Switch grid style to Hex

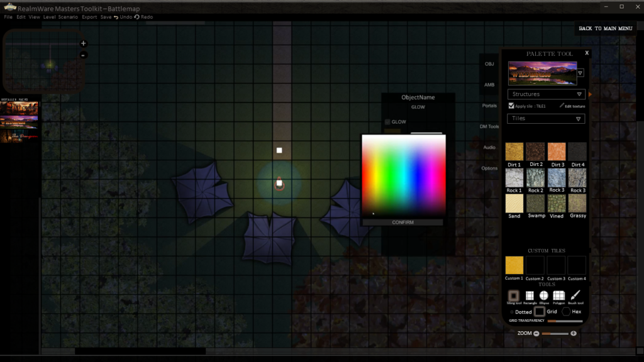tap(567, 312)
